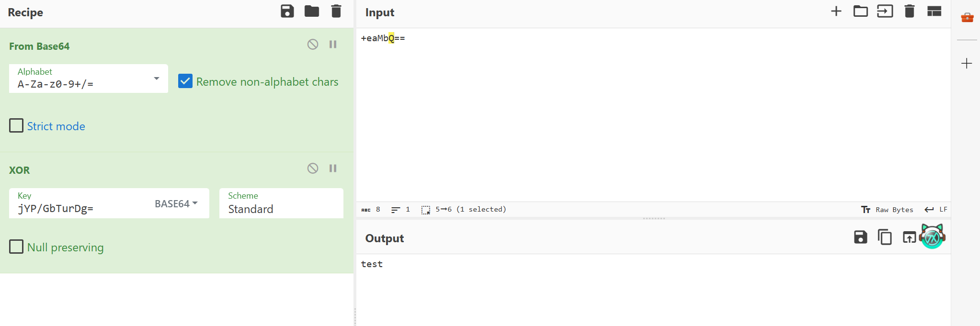Clear the input with the trash icon
Viewport: 980px width, 326px height.
[909, 11]
